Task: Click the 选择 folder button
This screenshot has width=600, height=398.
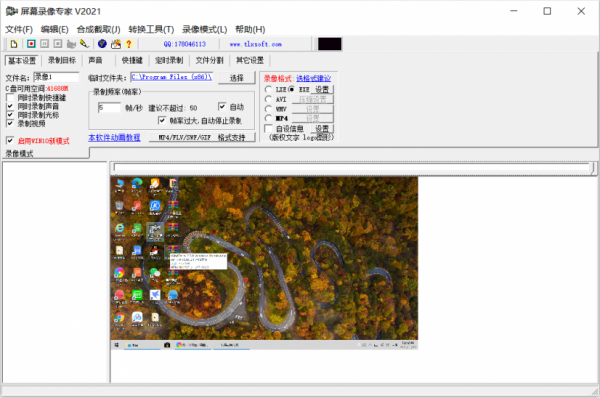Action: [x=236, y=78]
